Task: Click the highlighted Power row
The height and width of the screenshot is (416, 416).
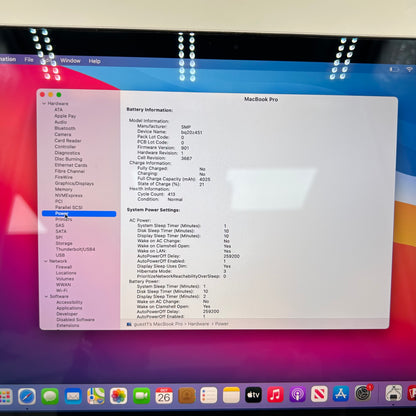Action: 79,214
